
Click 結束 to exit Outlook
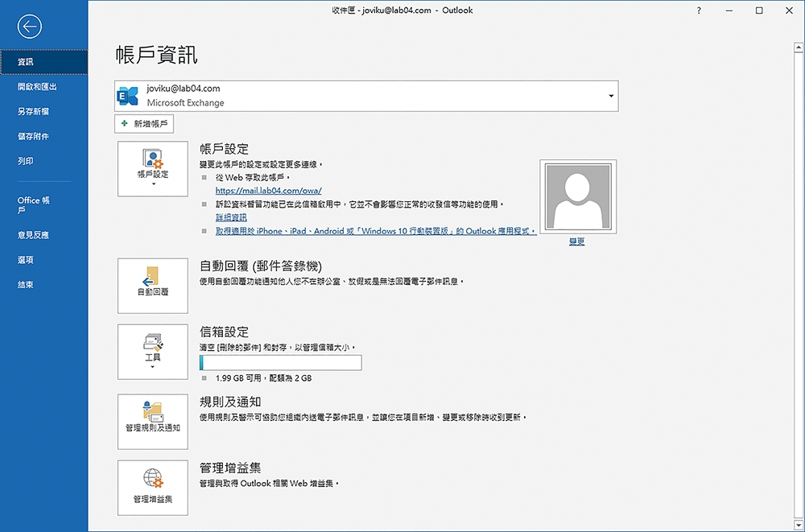coord(44,284)
